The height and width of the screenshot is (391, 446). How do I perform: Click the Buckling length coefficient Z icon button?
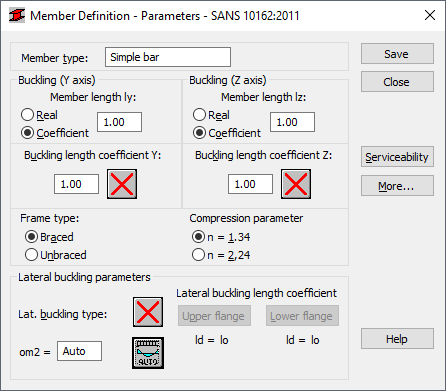pyautogui.click(x=296, y=184)
